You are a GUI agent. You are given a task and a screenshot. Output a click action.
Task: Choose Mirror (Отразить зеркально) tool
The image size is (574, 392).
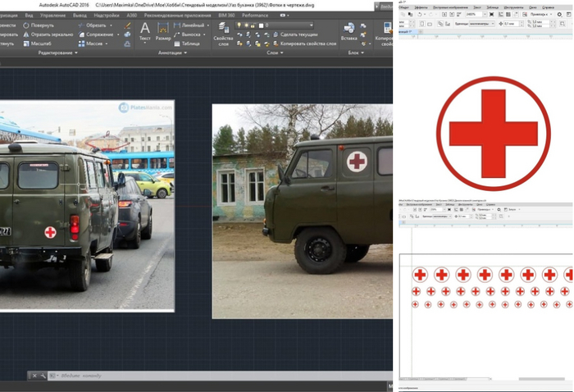[x=48, y=34]
